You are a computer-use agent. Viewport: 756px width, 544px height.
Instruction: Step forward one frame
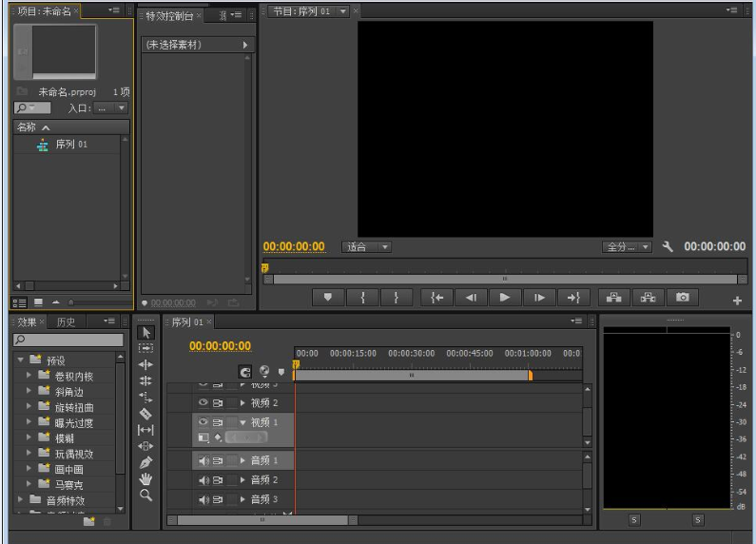(539, 298)
